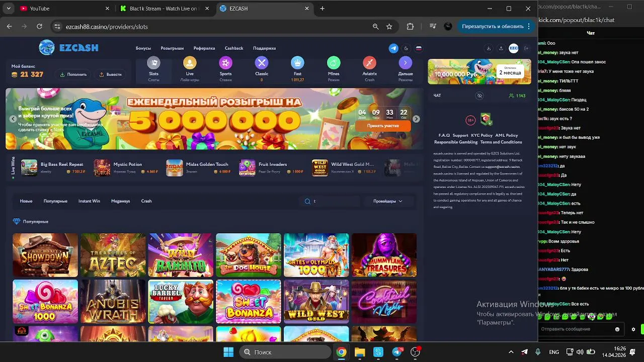Click the Пополнить deposit button

pos(73,74)
